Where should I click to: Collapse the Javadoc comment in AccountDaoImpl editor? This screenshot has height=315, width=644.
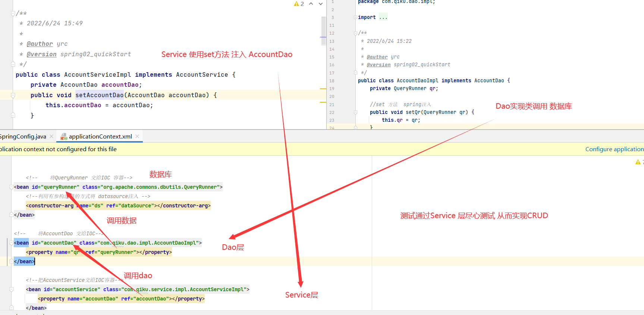(355, 33)
